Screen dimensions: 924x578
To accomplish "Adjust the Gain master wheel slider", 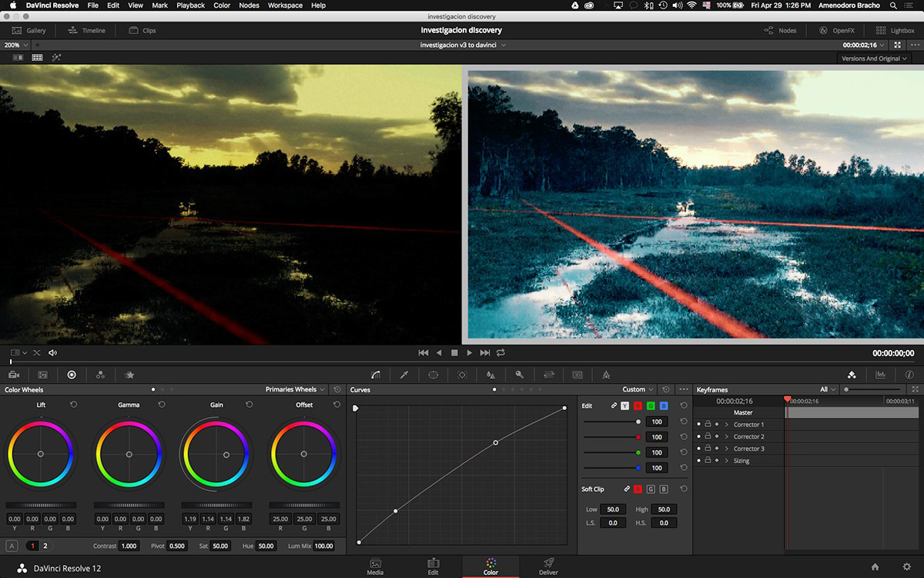I will (216, 506).
